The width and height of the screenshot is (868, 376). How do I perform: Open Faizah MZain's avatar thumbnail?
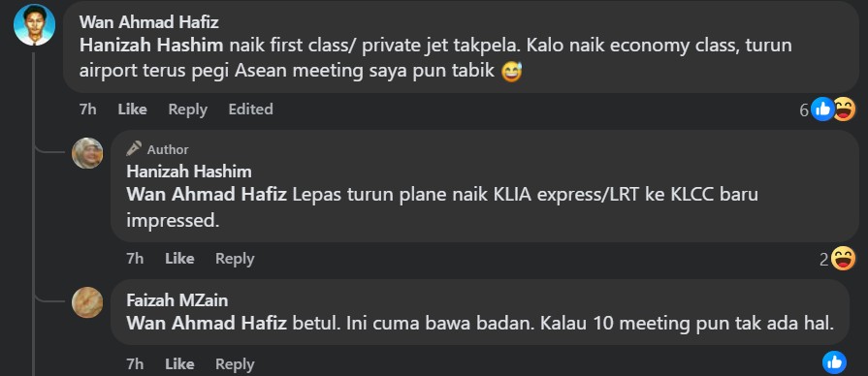click(x=87, y=302)
